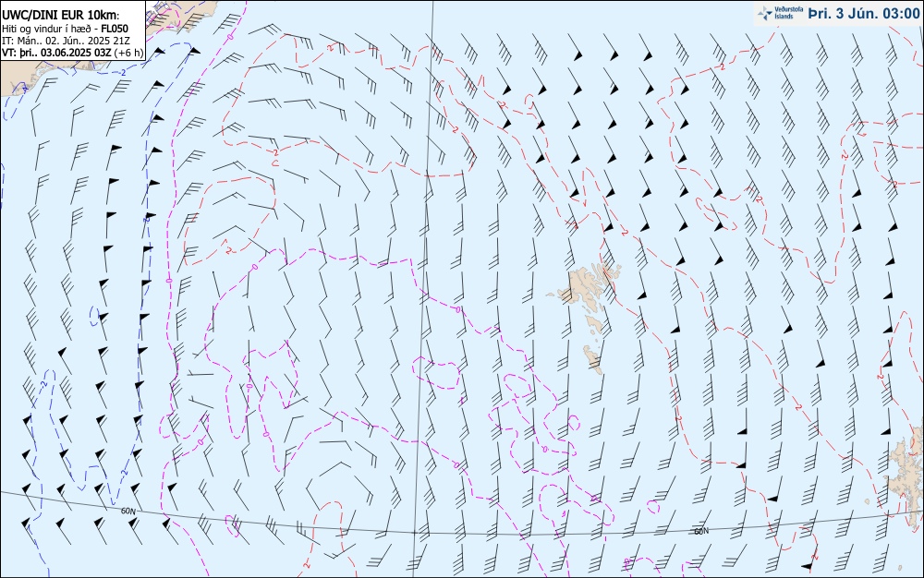
Task: Click the 'UWC/DINI EUR 10km:' title text
Action: pyautogui.click(x=61, y=16)
